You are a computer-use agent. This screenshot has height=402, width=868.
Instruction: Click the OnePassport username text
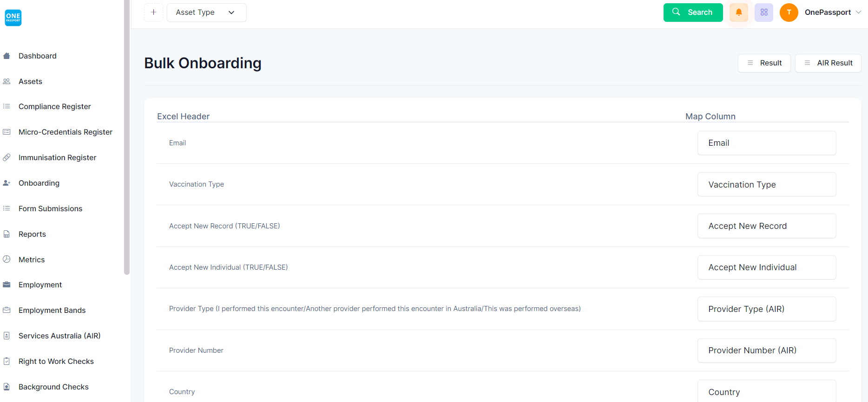tap(828, 13)
